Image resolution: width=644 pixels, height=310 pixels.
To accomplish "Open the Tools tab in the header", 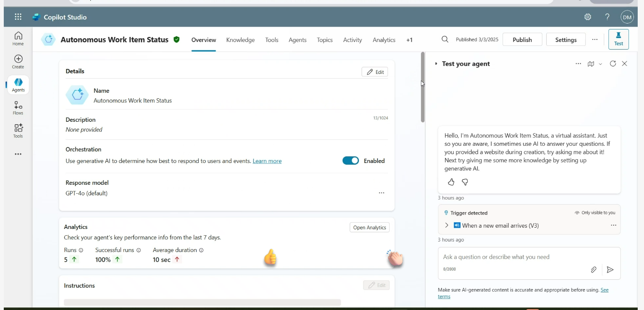I will point(272,40).
